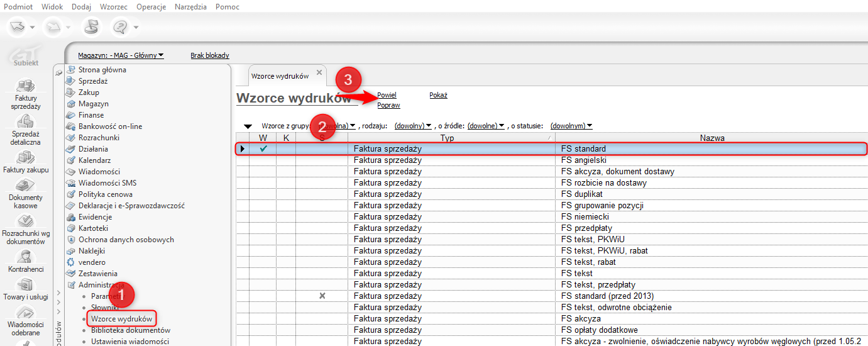Open the Dodaj menu
The width and height of the screenshot is (868, 346).
[81, 6]
